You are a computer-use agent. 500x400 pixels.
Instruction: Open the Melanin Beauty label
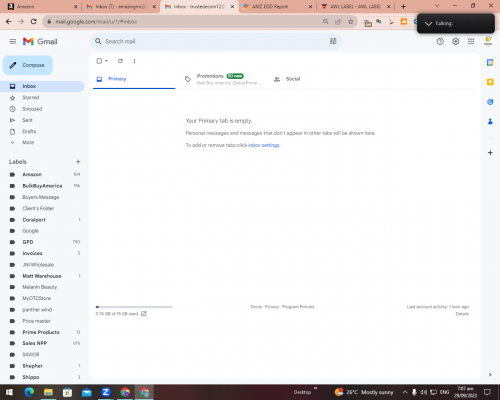point(39,287)
